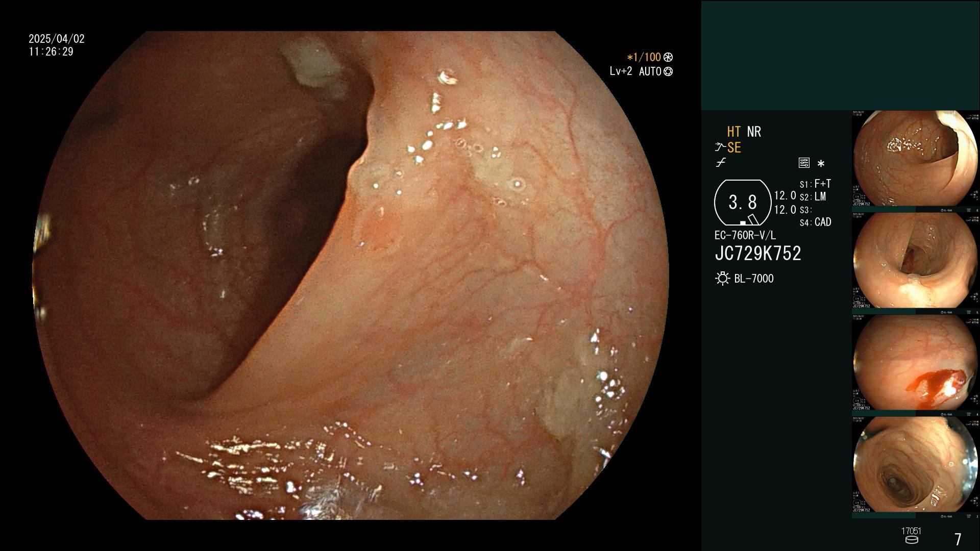
Task: Click the Lv+2 brightness level
Action: (x=621, y=71)
